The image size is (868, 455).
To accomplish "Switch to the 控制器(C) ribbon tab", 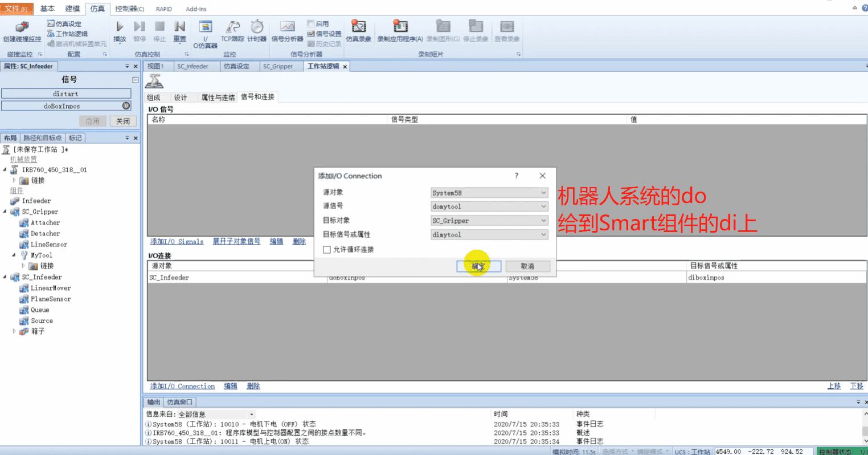I will [130, 9].
